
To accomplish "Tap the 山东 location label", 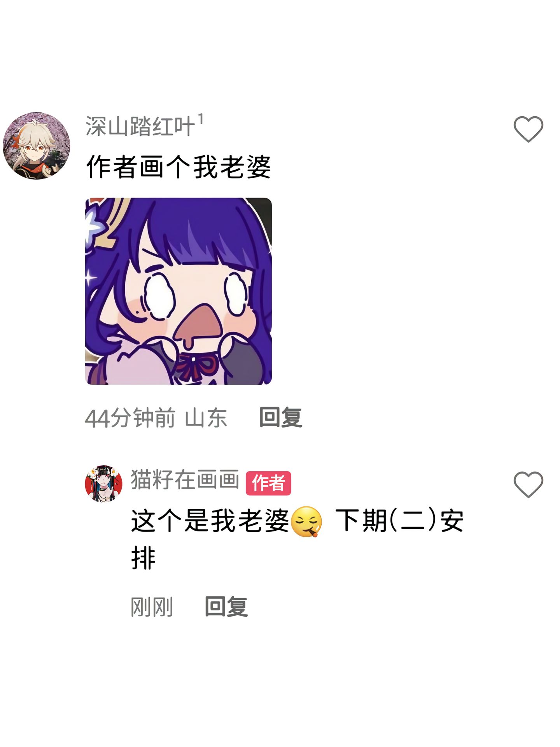I will point(206,418).
